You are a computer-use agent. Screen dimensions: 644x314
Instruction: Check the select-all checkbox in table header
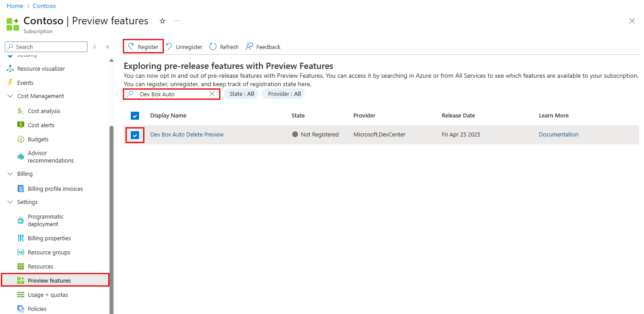tap(135, 115)
